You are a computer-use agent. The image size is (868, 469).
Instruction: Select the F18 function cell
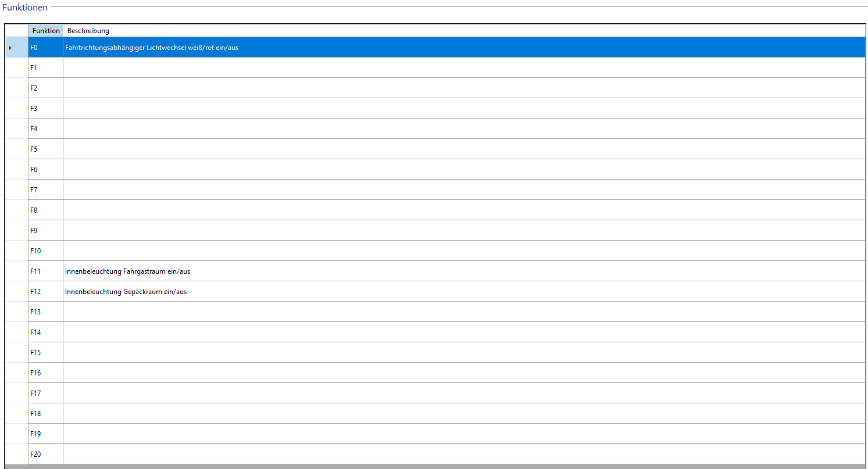point(45,414)
